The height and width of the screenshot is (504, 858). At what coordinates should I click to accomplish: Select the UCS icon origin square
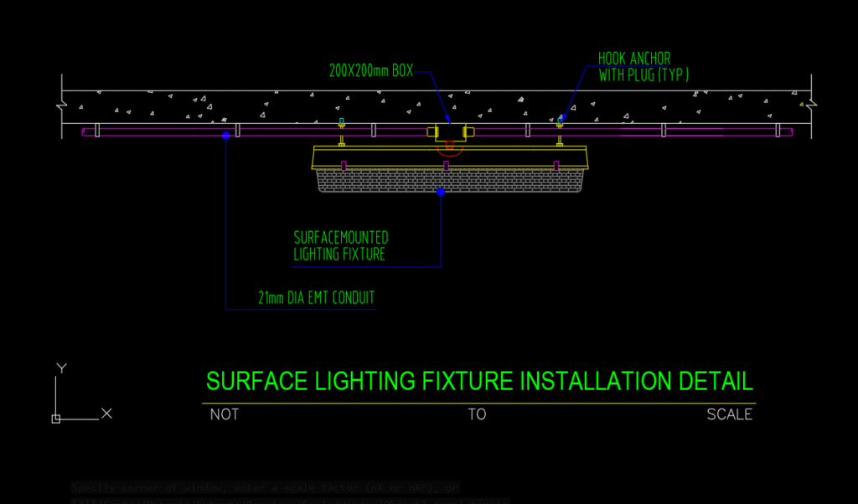pyautogui.click(x=56, y=419)
